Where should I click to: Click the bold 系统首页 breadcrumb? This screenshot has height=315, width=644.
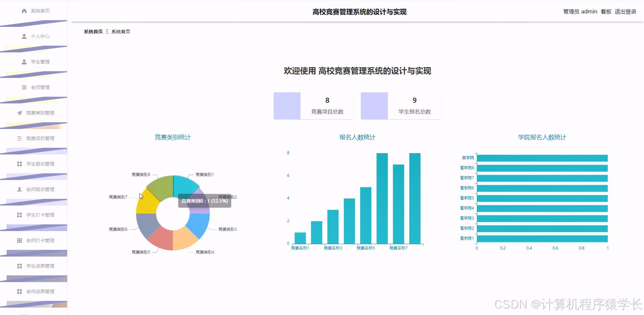(93, 32)
